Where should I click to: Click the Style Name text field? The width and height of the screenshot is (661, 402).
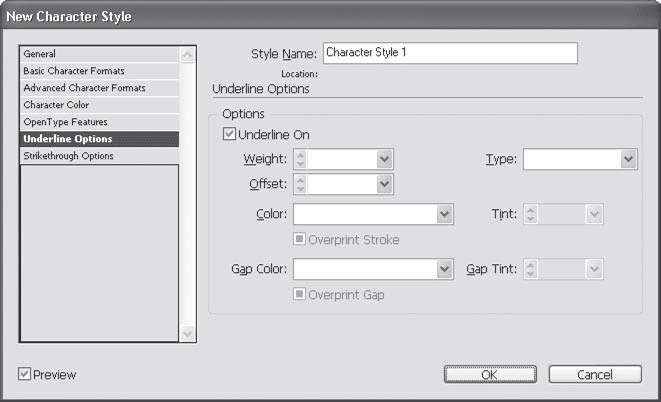(450, 53)
